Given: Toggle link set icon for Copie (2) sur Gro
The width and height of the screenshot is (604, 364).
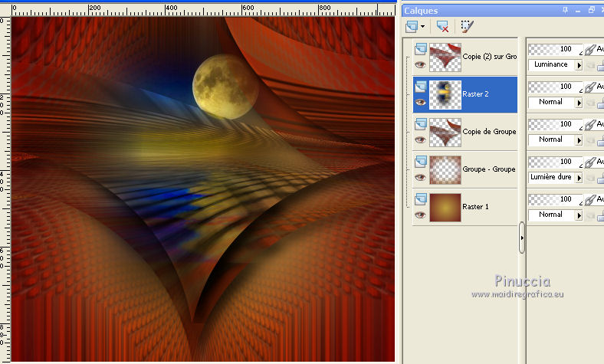Looking at the screenshot, I should [x=590, y=50].
